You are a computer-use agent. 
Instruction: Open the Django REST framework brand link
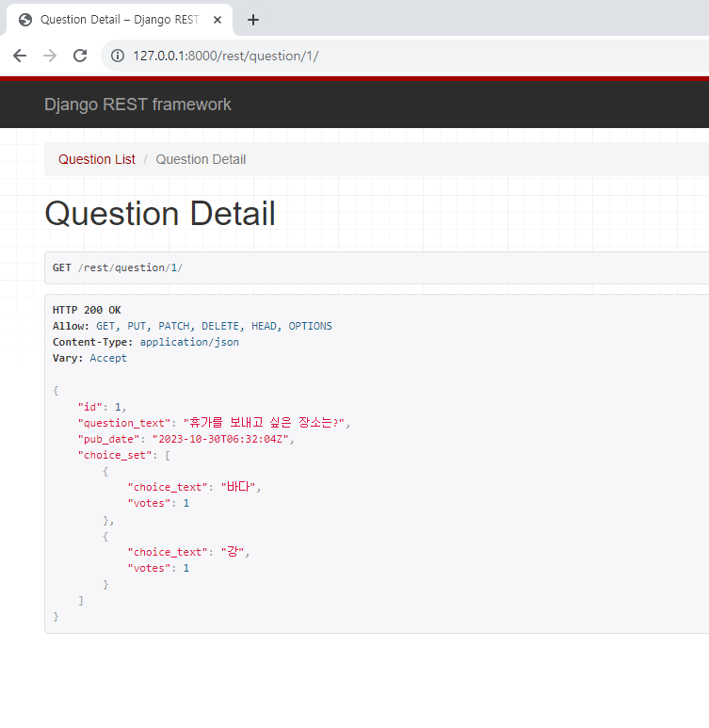pyautogui.click(x=137, y=105)
